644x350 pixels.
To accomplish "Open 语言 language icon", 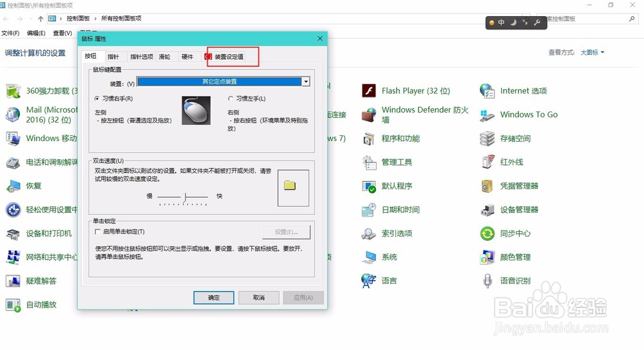I will click(369, 281).
